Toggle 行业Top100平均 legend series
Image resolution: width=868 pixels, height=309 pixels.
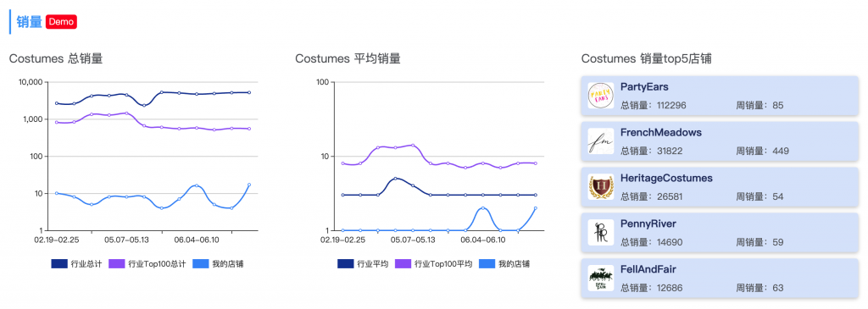[433, 264]
